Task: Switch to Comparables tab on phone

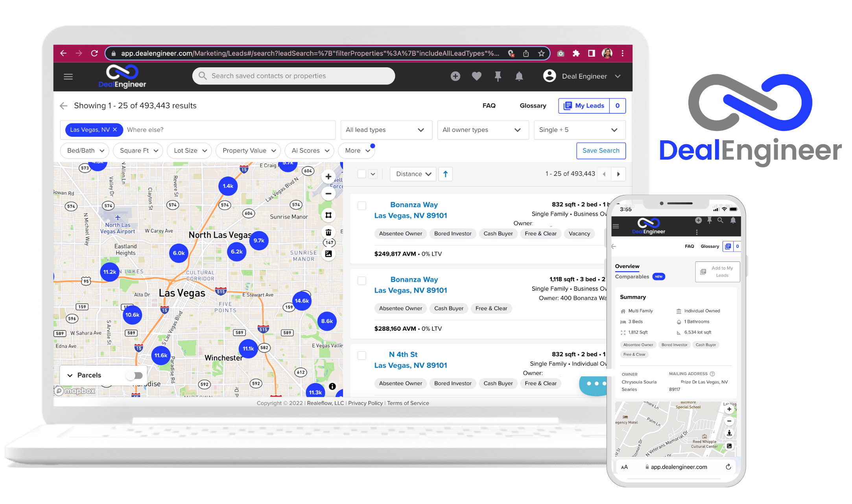Action: (x=632, y=276)
